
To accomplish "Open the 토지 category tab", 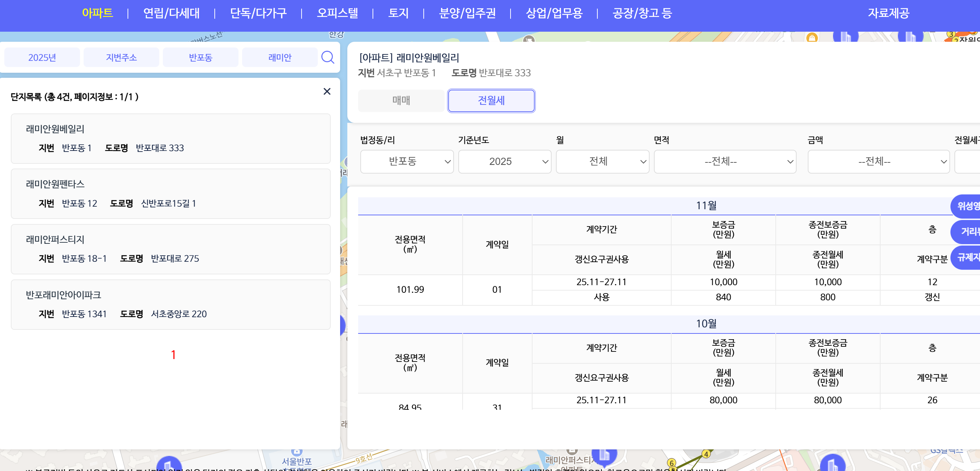I will (x=398, y=14).
